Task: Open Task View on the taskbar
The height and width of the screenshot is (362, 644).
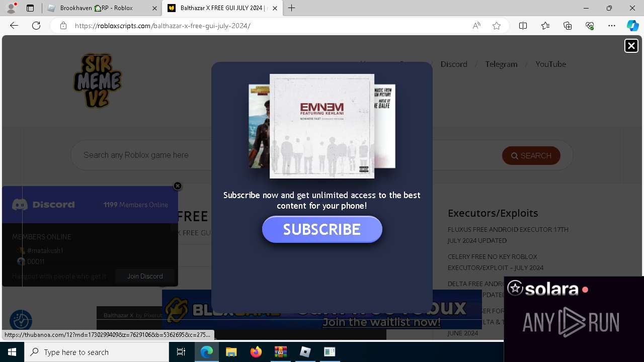Action: [x=181, y=352]
